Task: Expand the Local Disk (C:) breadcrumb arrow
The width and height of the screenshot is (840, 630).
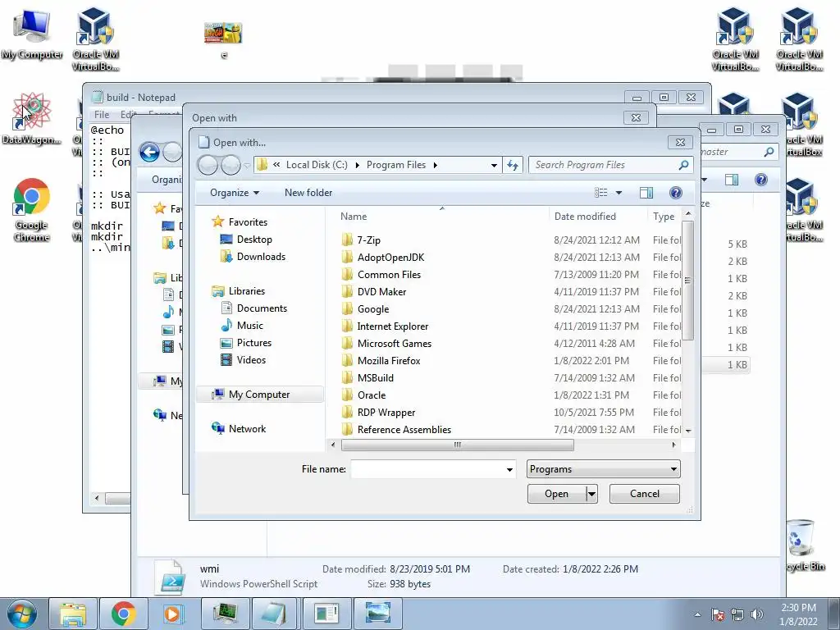Action: tap(358, 165)
